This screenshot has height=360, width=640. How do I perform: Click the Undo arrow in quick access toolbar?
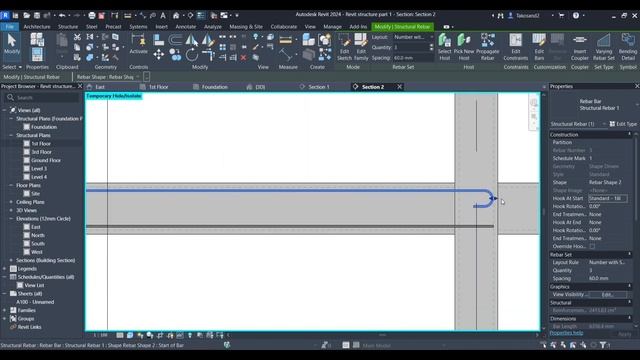62,16
